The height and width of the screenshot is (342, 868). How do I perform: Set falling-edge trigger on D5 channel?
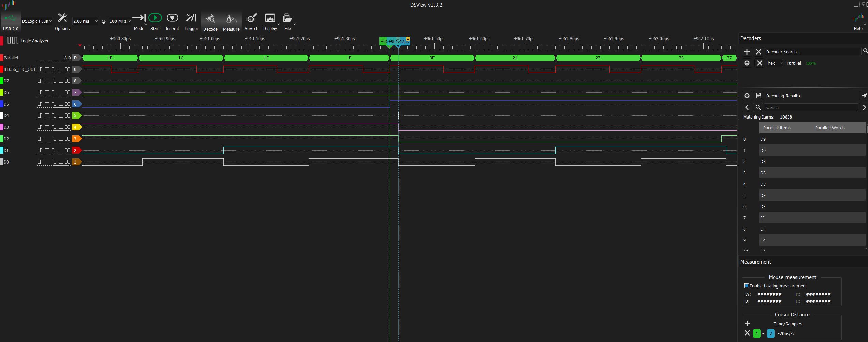[x=54, y=104]
